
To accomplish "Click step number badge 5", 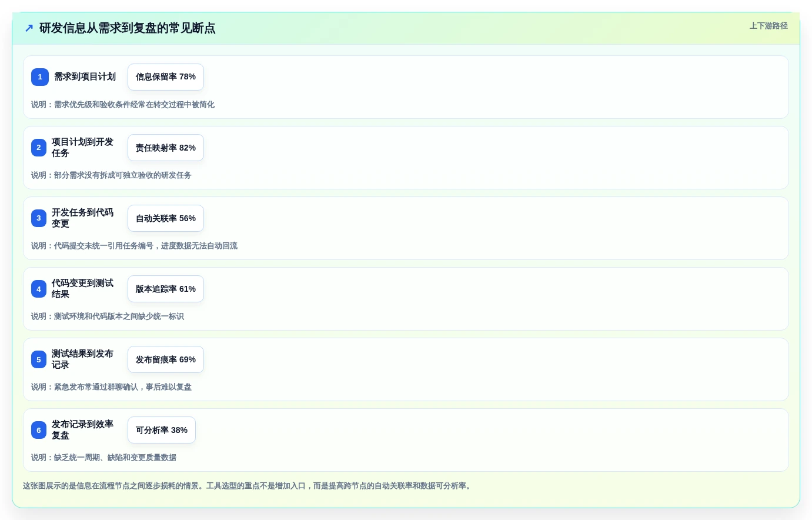I will 39,359.
